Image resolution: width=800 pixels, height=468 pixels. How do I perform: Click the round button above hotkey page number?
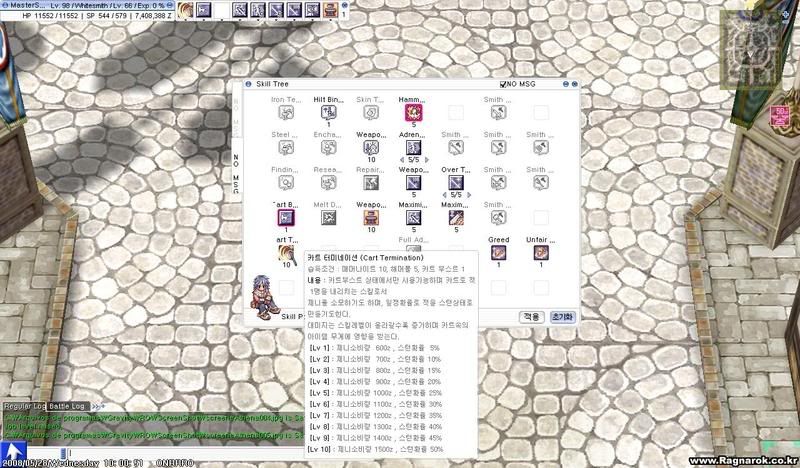[345, 5]
